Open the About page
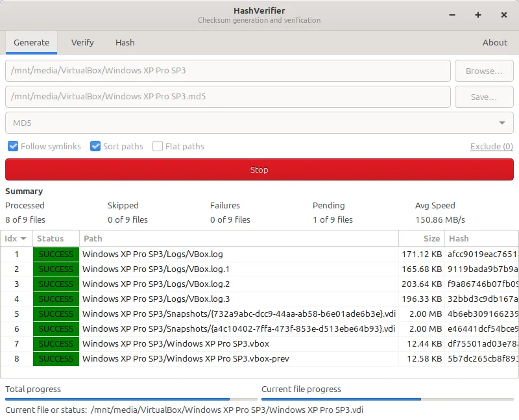The image size is (519, 420). (x=495, y=42)
